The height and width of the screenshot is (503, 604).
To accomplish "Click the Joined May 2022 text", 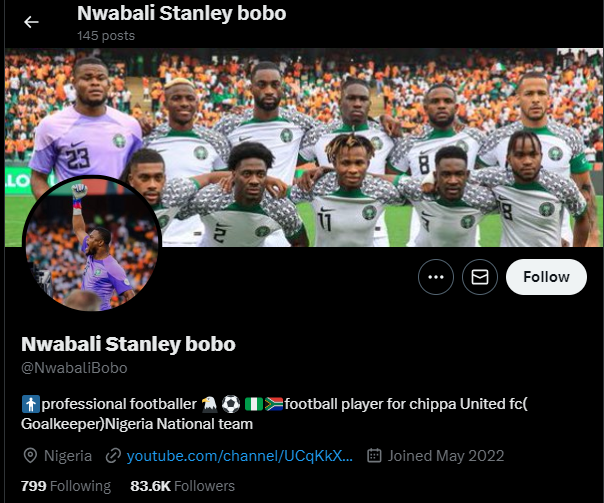I will (x=446, y=456).
